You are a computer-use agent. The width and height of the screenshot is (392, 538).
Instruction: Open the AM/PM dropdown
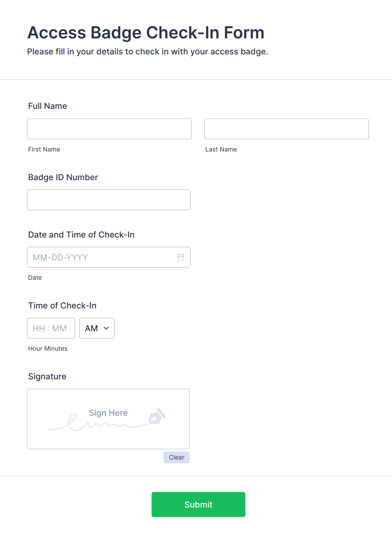coord(97,328)
